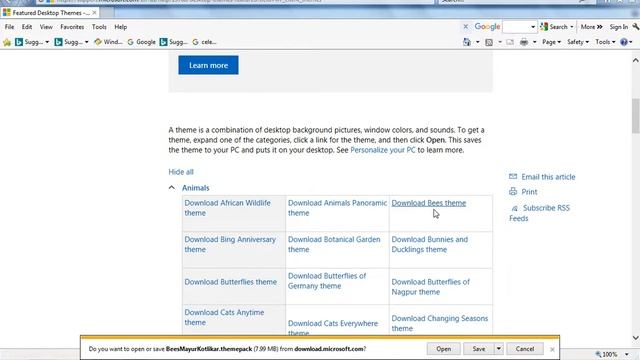Click Download Butterflies of Nagpur theme link
The image size is (640, 360).
[x=431, y=287]
